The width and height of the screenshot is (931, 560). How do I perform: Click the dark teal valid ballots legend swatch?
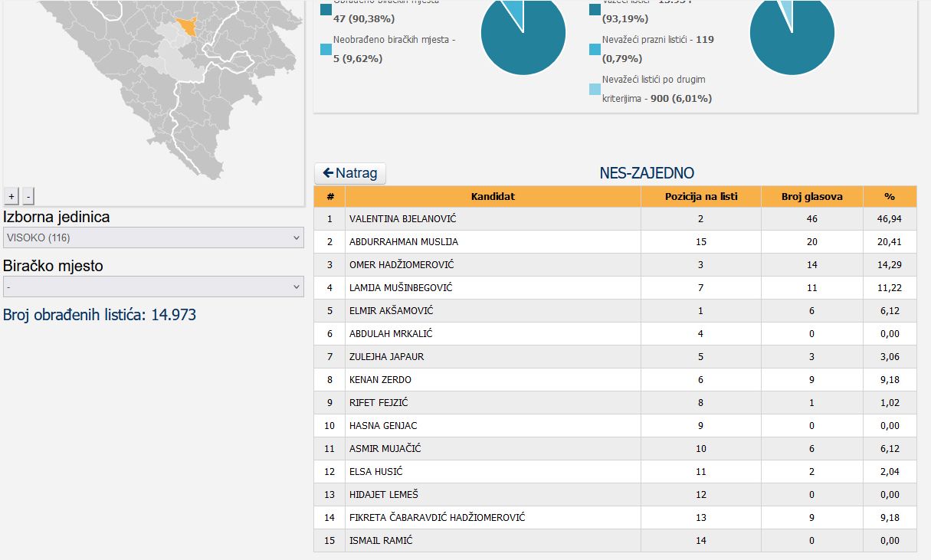pos(595,9)
